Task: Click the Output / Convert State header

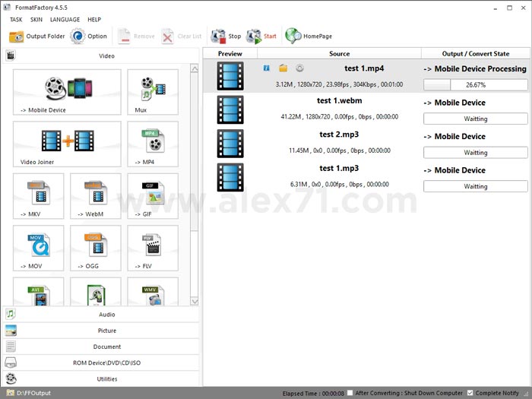Action: click(475, 54)
